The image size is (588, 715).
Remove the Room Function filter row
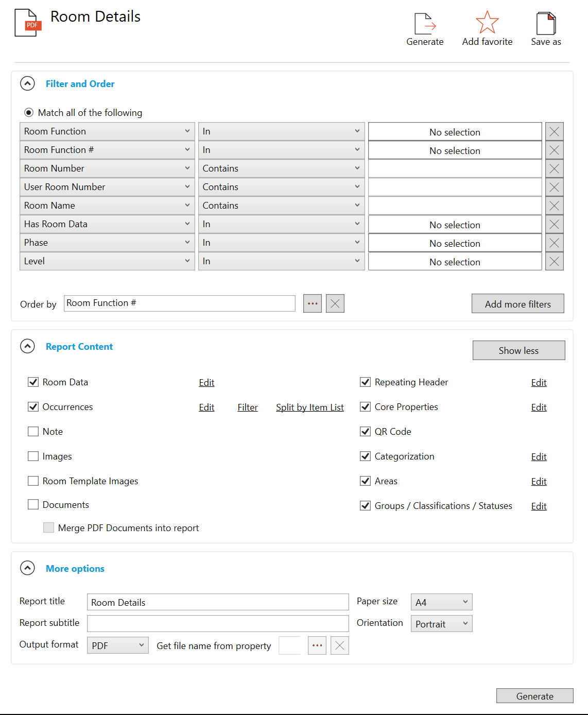pos(554,132)
